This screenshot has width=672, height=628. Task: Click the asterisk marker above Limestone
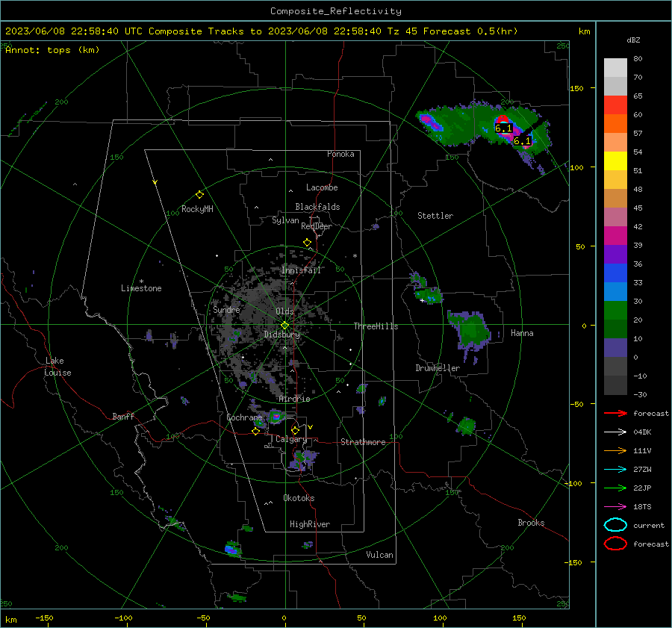[x=141, y=282]
